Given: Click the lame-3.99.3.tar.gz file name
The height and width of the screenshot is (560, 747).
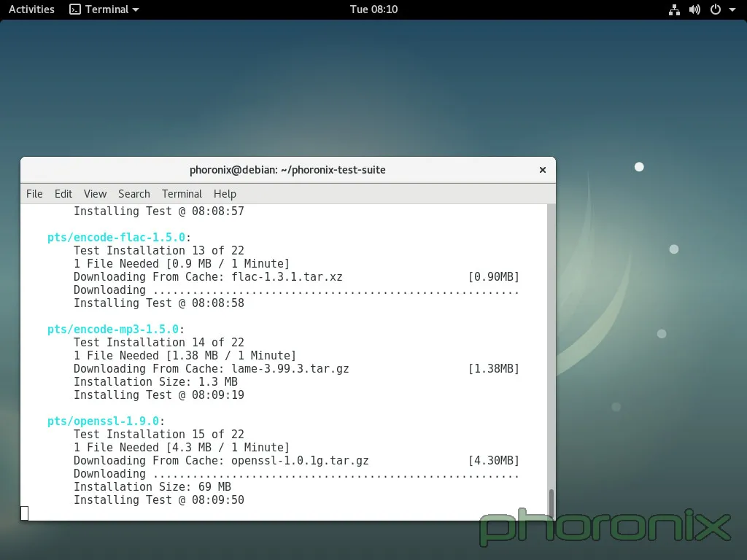Looking at the screenshot, I should coord(290,368).
